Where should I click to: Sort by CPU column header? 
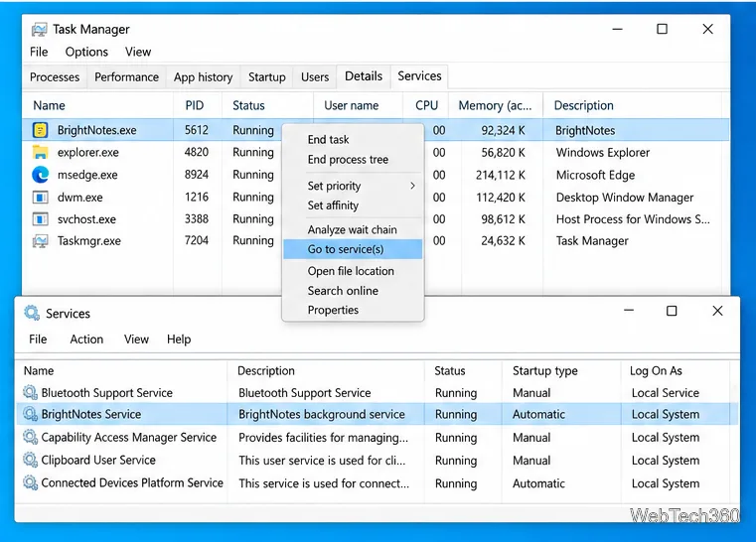click(x=427, y=105)
